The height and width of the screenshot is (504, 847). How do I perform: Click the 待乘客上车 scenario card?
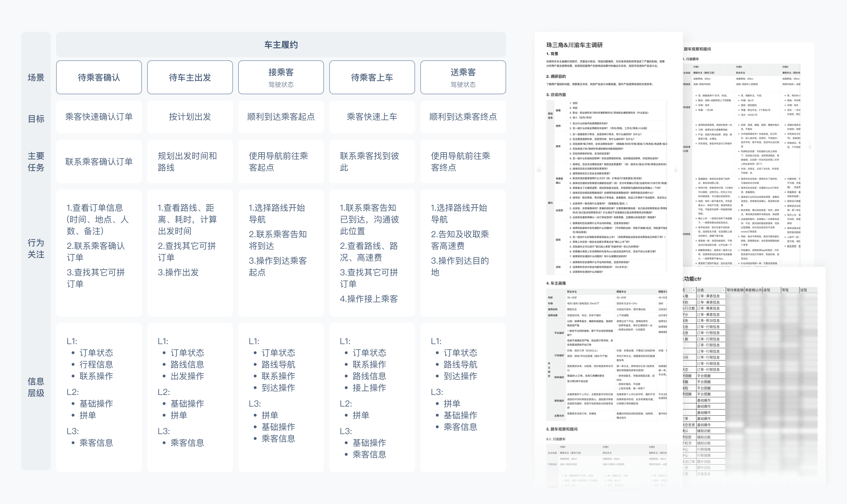click(x=372, y=78)
